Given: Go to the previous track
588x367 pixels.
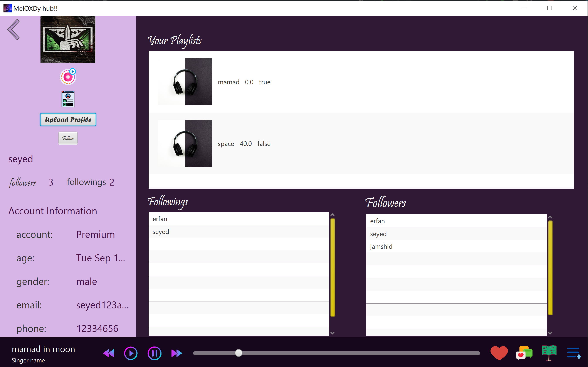Looking at the screenshot, I should tap(109, 353).
